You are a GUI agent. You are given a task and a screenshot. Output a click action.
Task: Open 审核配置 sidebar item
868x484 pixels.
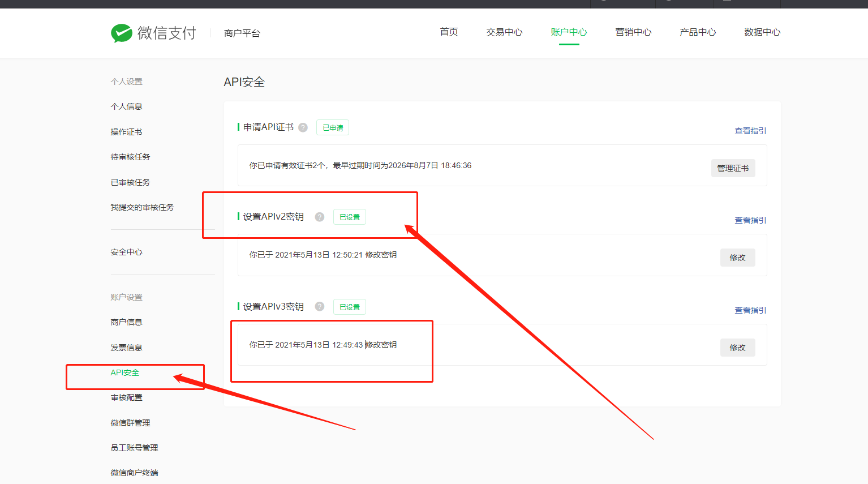click(126, 397)
